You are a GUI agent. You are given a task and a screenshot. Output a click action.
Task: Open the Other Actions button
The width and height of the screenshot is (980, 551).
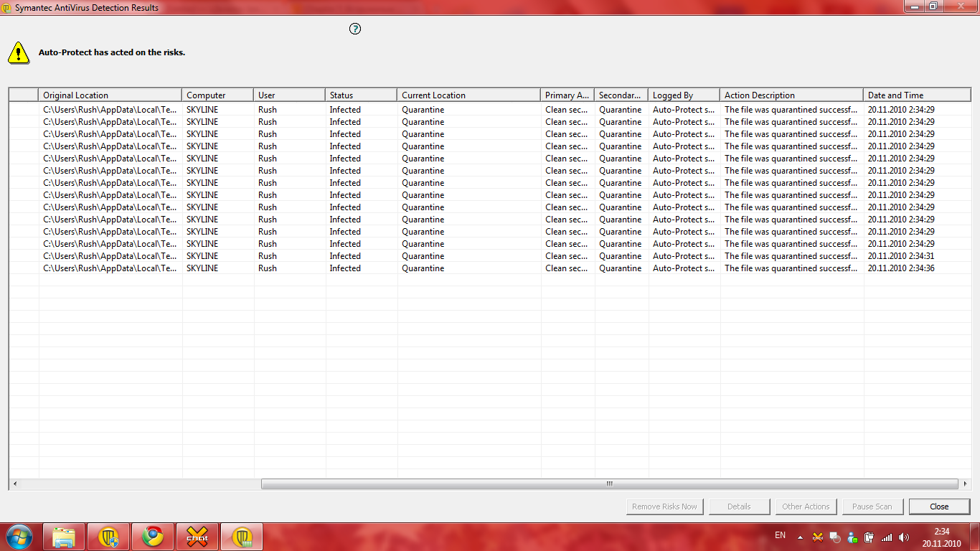(806, 507)
